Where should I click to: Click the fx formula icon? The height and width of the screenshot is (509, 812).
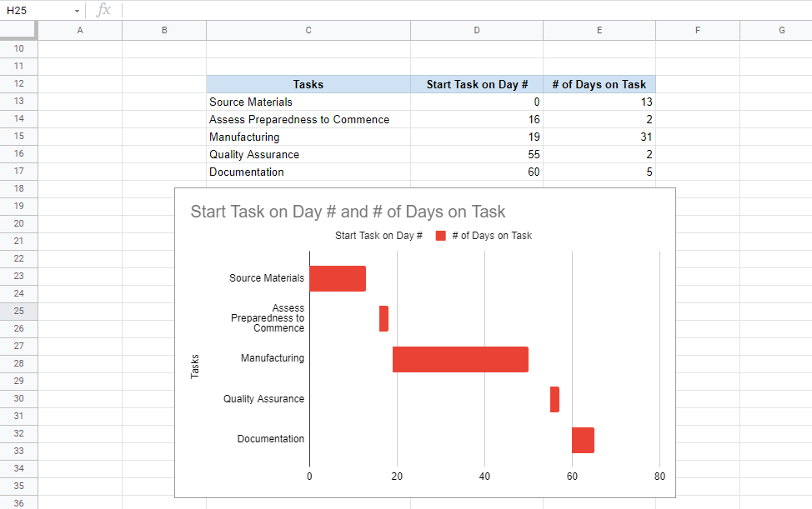(103, 10)
